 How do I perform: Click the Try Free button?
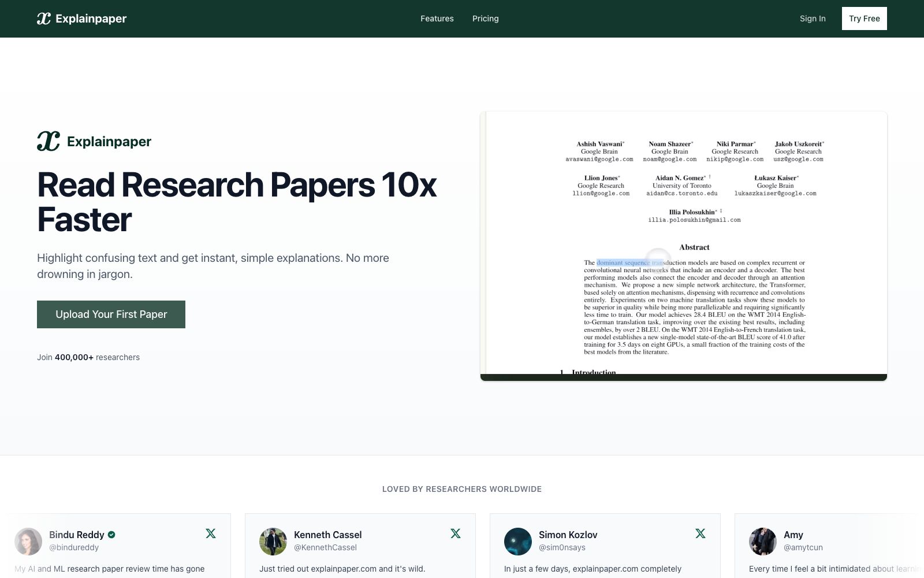point(865,18)
